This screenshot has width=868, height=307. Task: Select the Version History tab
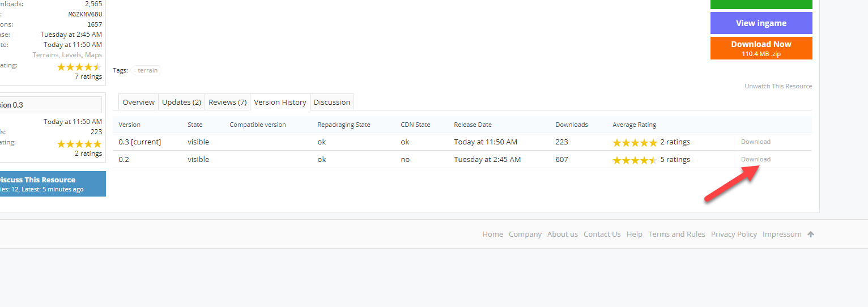click(x=280, y=102)
